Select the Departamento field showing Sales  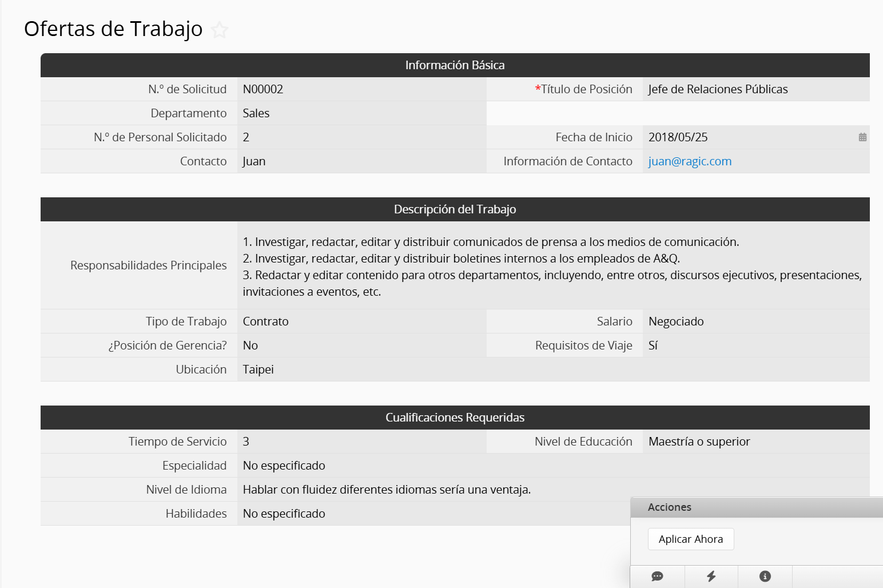coord(256,113)
